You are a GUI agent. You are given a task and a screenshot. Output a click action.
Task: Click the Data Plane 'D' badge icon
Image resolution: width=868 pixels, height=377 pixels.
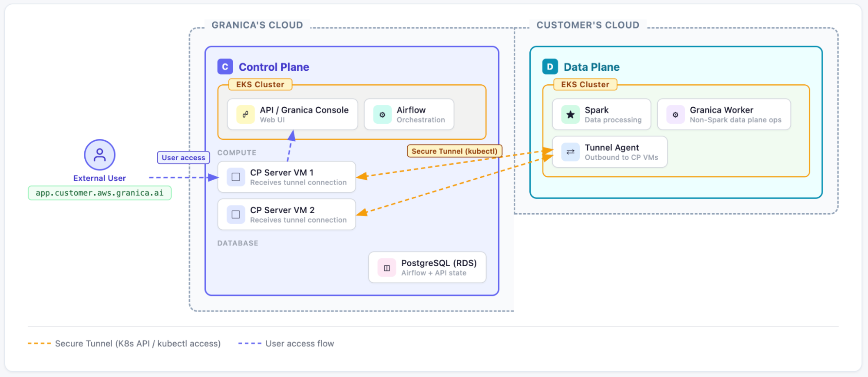550,67
